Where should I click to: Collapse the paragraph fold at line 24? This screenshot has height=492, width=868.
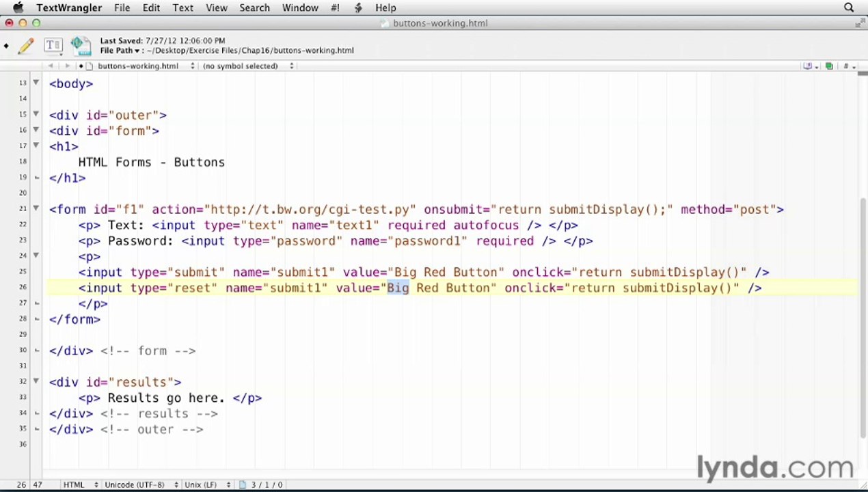click(x=36, y=256)
